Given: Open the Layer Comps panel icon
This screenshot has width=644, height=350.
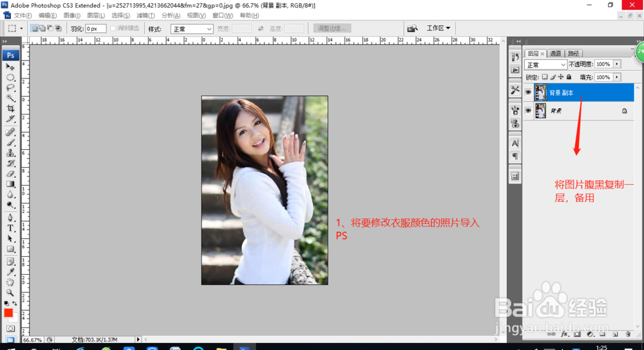Looking at the screenshot, I should (515, 176).
